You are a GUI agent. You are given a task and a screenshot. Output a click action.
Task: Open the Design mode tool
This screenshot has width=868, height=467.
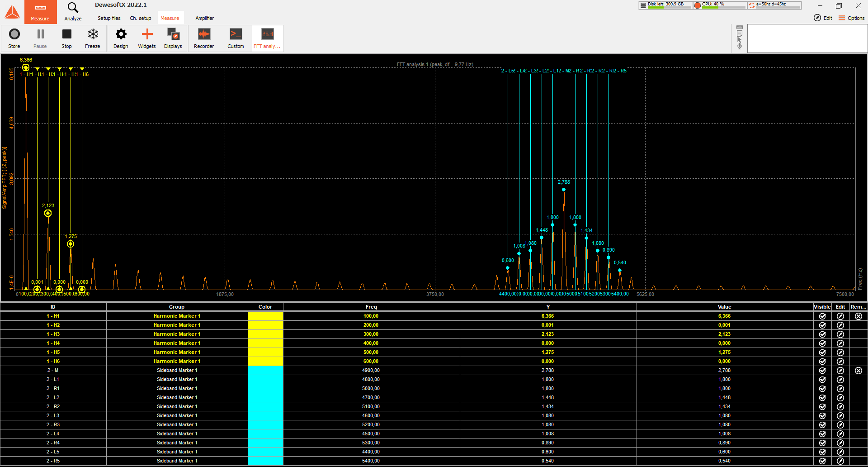pyautogui.click(x=121, y=38)
